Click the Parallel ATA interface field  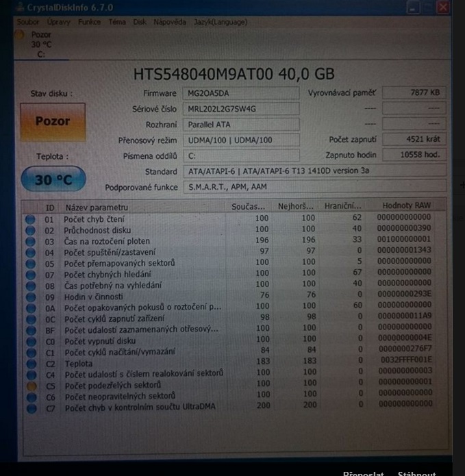coord(241,125)
